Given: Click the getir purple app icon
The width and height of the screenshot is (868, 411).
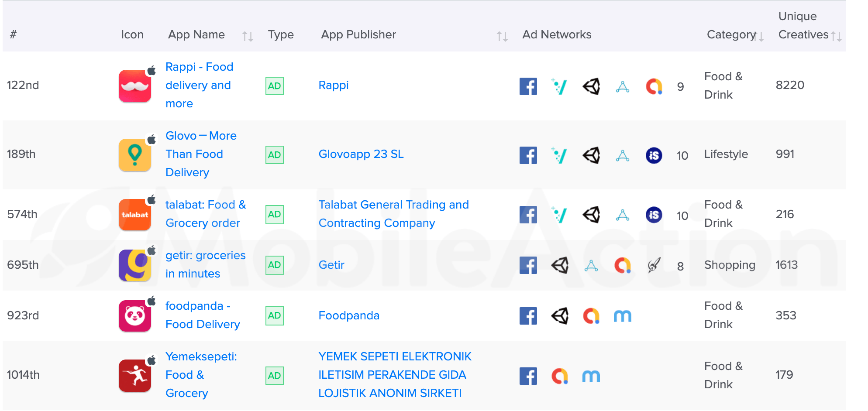Looking at the screenshot, I should [x=135, y=265].
